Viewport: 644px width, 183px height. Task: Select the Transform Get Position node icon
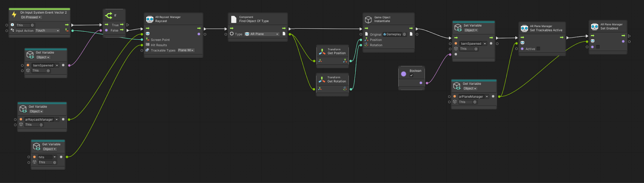click(x=322, y=52)
